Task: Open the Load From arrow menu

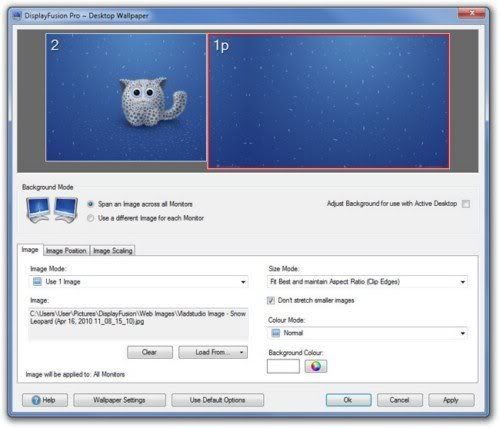Action: 242,352
